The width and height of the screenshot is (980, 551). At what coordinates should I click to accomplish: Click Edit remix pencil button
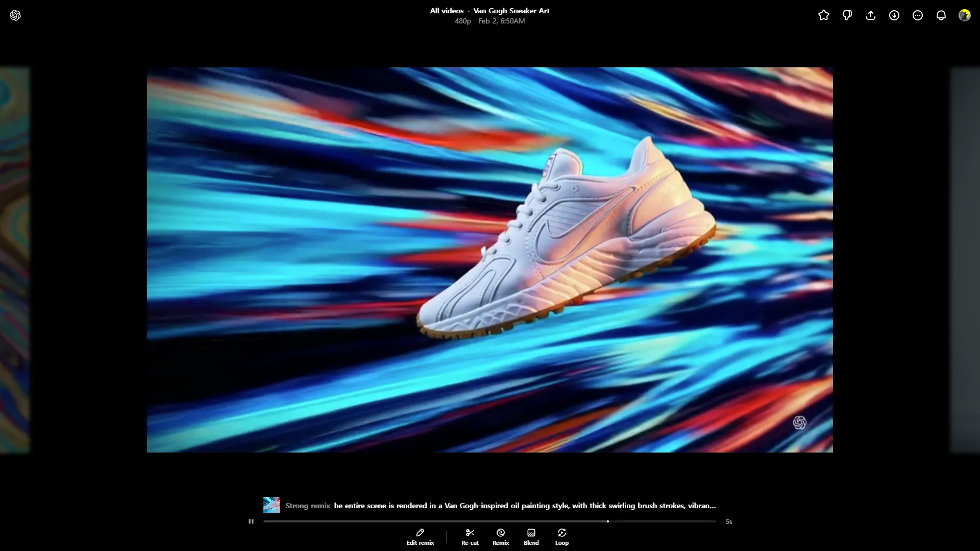tap(420, 537)
